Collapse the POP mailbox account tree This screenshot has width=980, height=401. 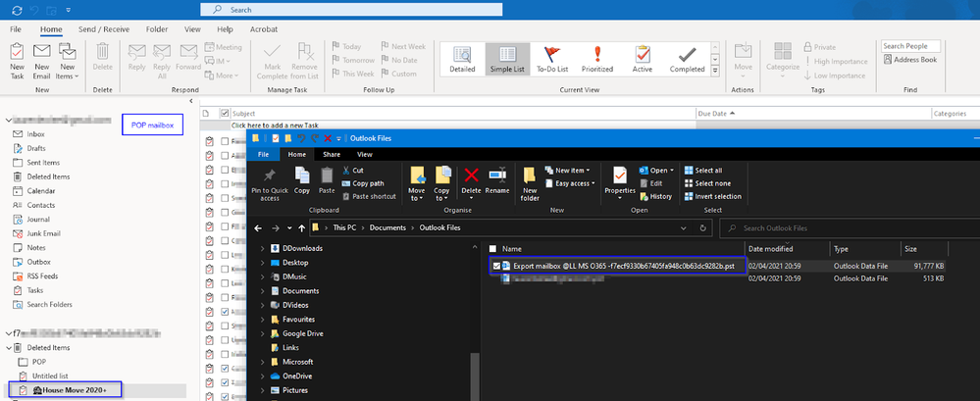(8, 120)
